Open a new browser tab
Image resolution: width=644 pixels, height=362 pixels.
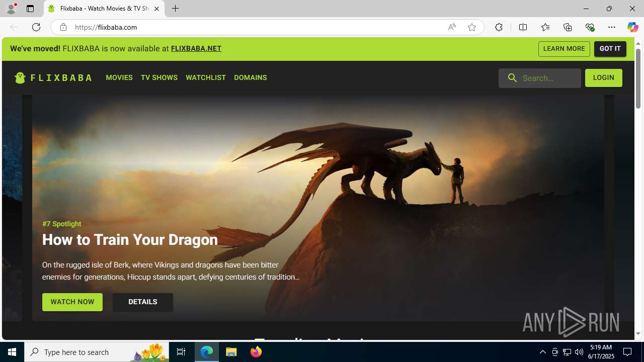click(x=175, y=9)
